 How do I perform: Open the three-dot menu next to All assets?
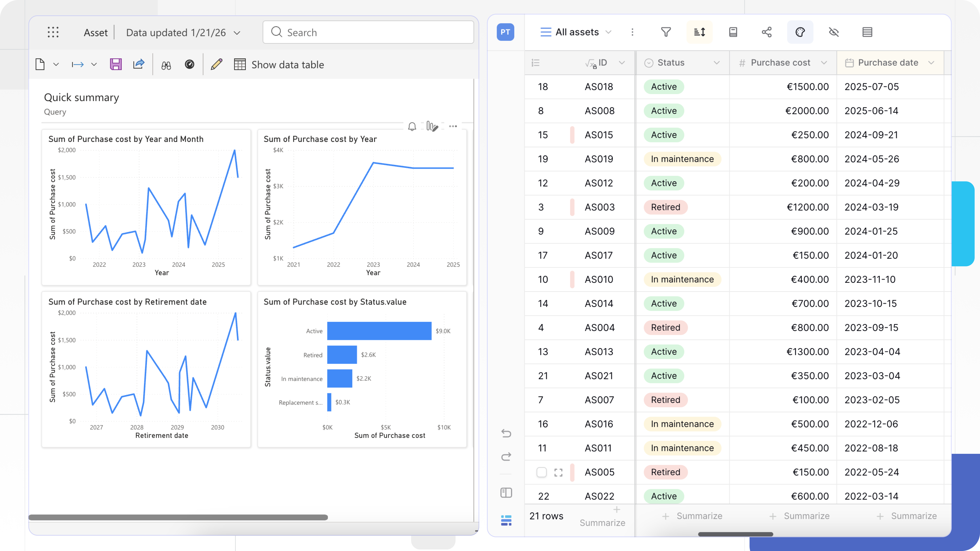pyautogui.click(x=632, y=32)
